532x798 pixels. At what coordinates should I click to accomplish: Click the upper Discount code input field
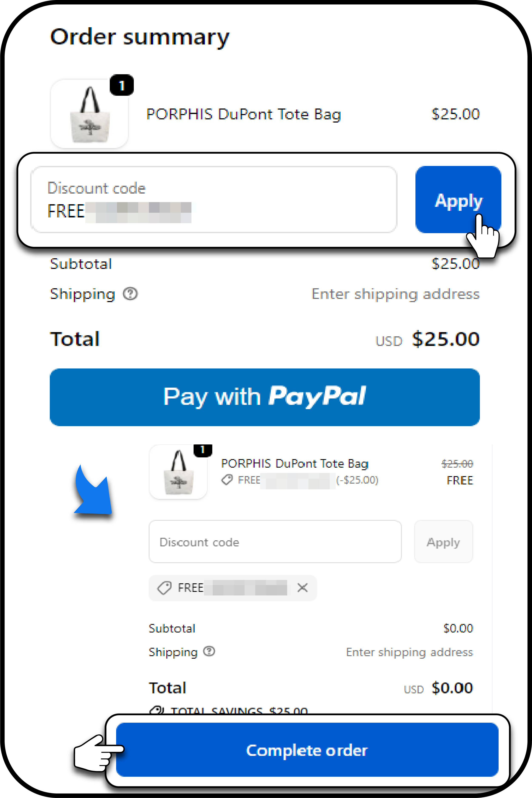point(214,200)
